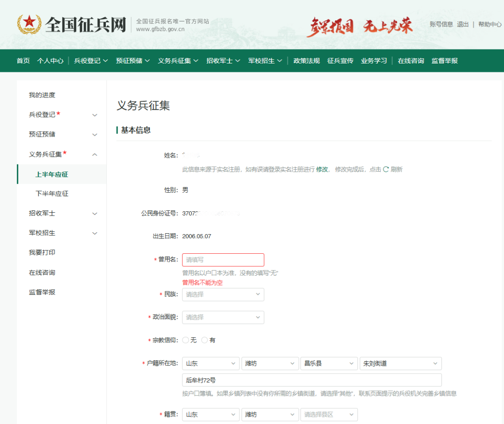Click the 退出 link in header
The width and height of the screenshot is (504, 424).
pyautogui.click(x=463, y=24)
